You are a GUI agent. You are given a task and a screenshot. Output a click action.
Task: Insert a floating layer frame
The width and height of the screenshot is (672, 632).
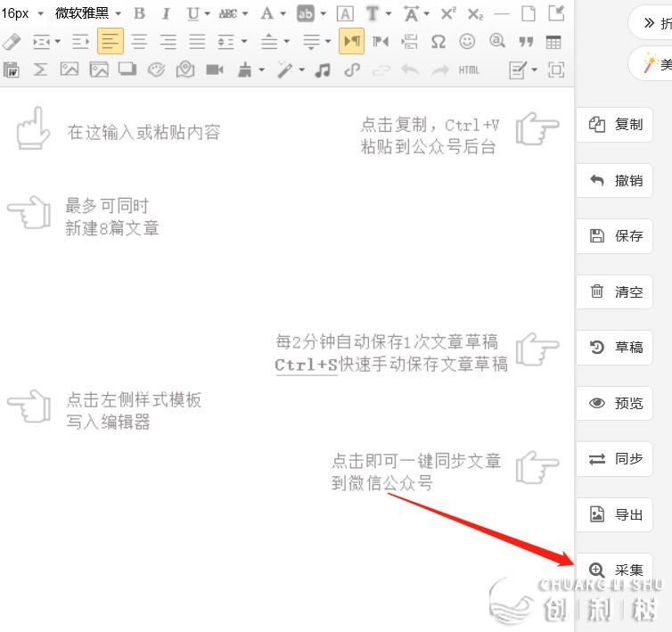(127, 69)
